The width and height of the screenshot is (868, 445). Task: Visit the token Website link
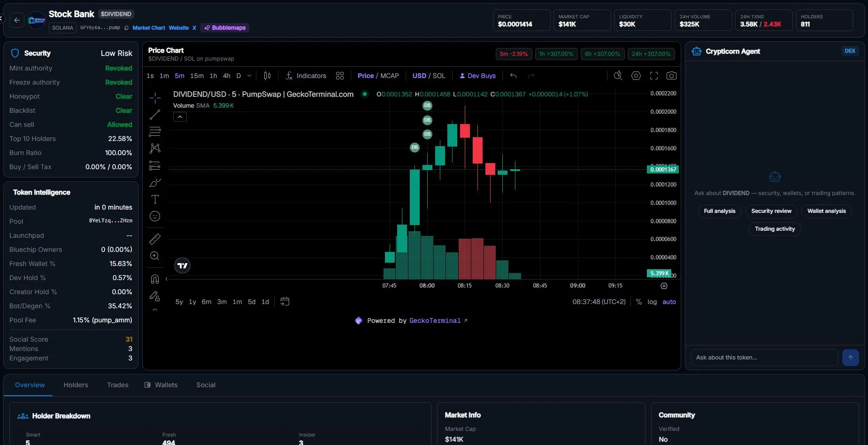[179, 28]
